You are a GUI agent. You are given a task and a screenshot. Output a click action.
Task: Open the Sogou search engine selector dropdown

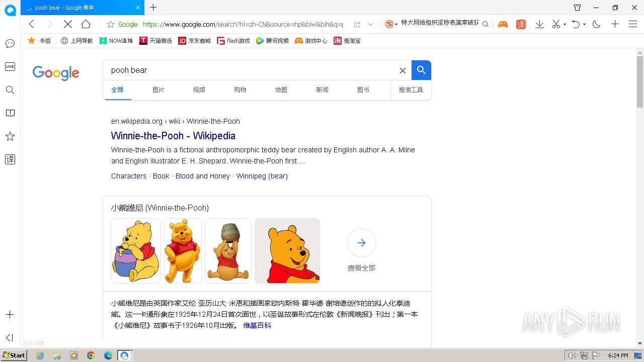tap(391, 24)
